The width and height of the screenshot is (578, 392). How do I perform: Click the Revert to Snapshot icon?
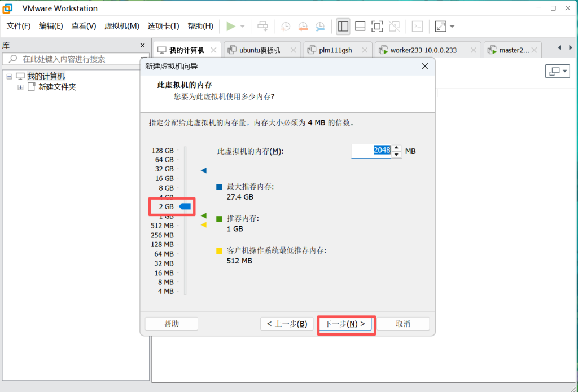coord(303,27)
